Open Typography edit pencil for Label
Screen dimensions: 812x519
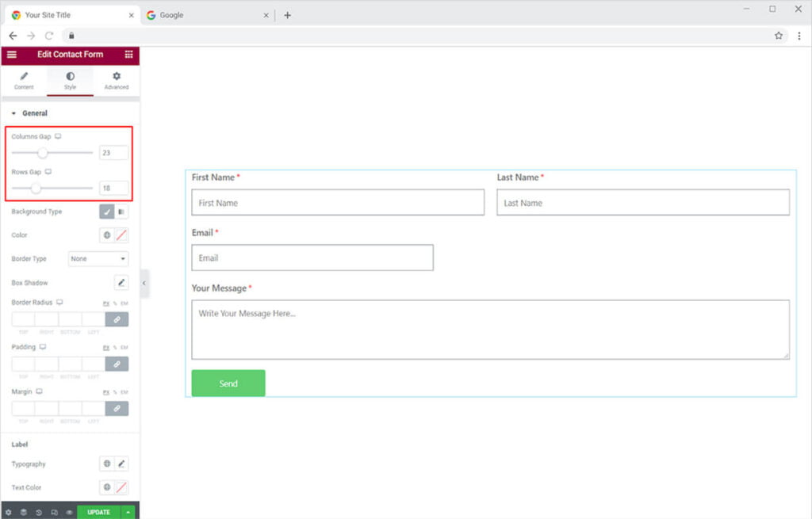click(121, 464)
